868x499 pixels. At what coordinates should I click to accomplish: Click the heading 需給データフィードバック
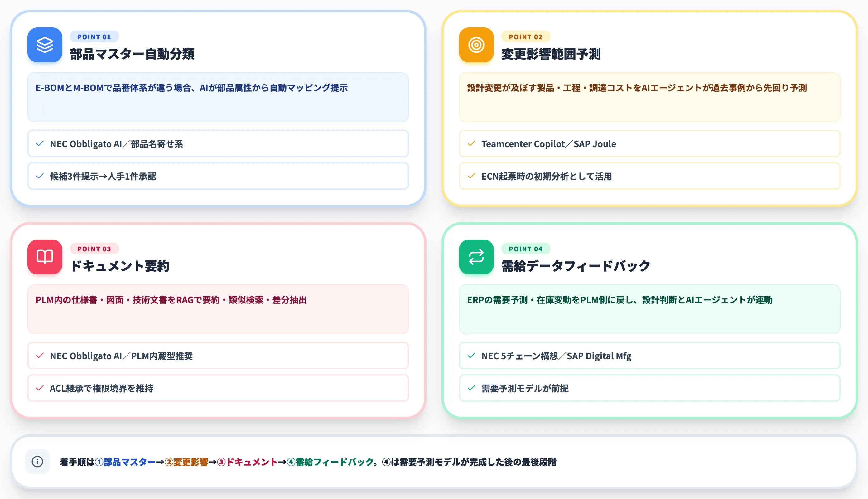576,266
